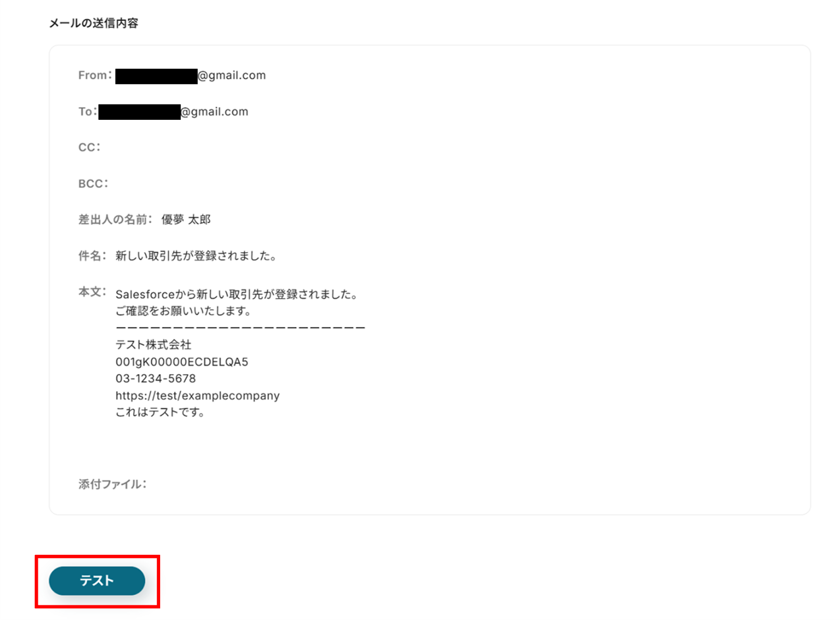Click sender name 優夢 太郎

click(186, 220)
